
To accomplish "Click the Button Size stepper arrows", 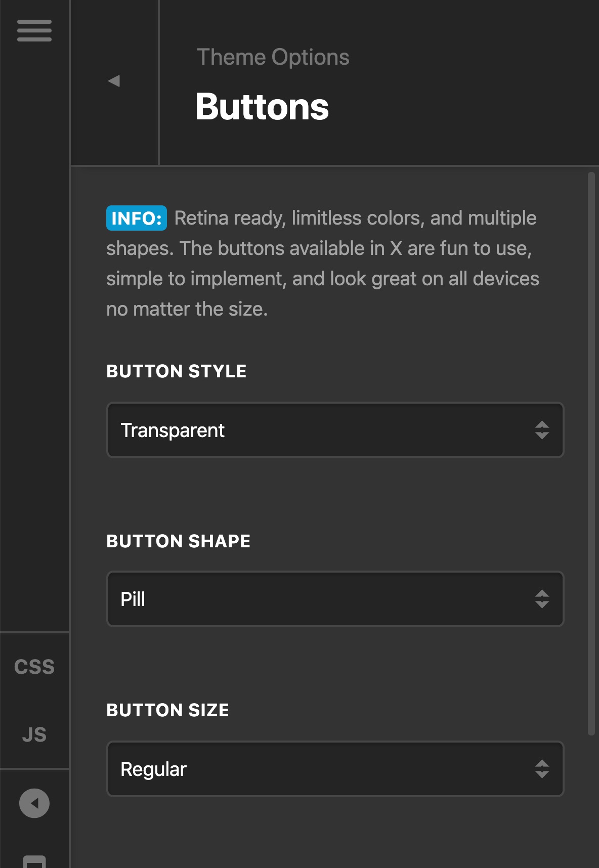I will pos(542,769).
